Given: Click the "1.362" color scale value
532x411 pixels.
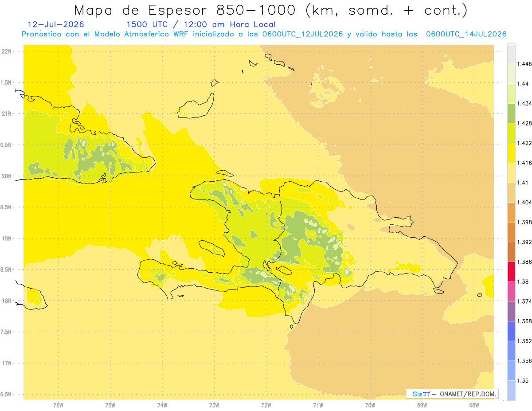Looking at the screenshot, I should 524,341.
